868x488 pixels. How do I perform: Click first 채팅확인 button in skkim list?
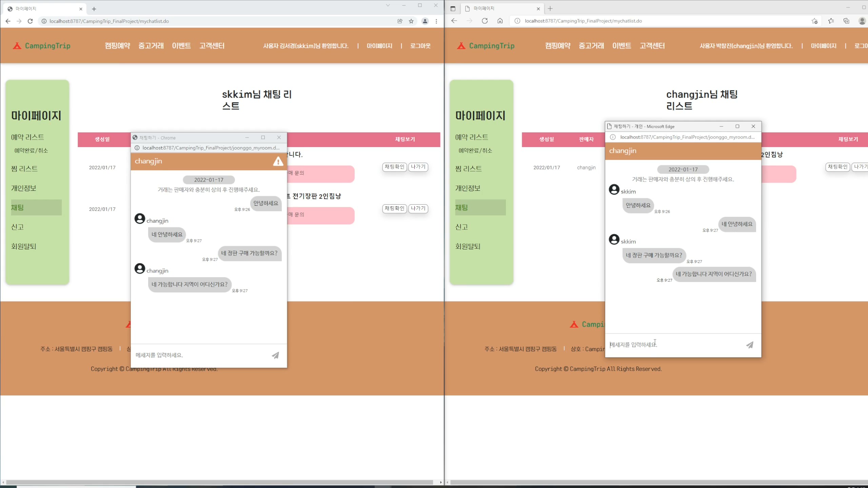pos(394,167)
